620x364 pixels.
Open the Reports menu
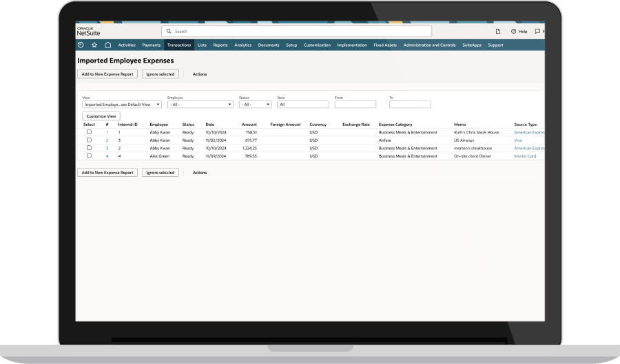[x=220, y=45]
